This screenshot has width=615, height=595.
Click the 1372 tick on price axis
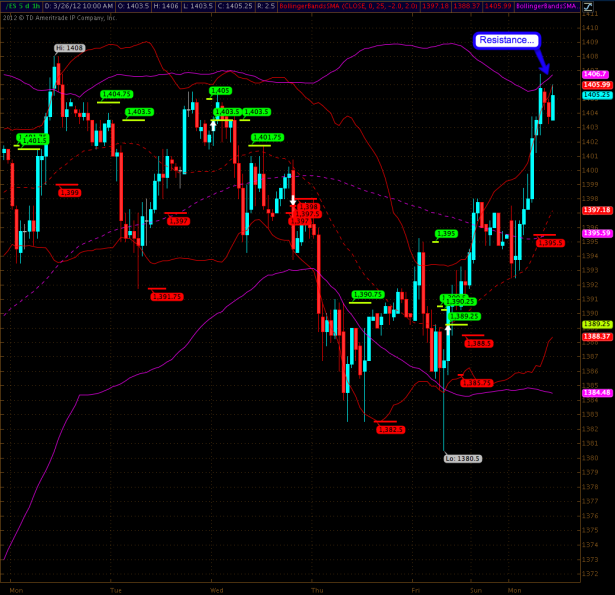pyautogui.click(x=590, y=574)
